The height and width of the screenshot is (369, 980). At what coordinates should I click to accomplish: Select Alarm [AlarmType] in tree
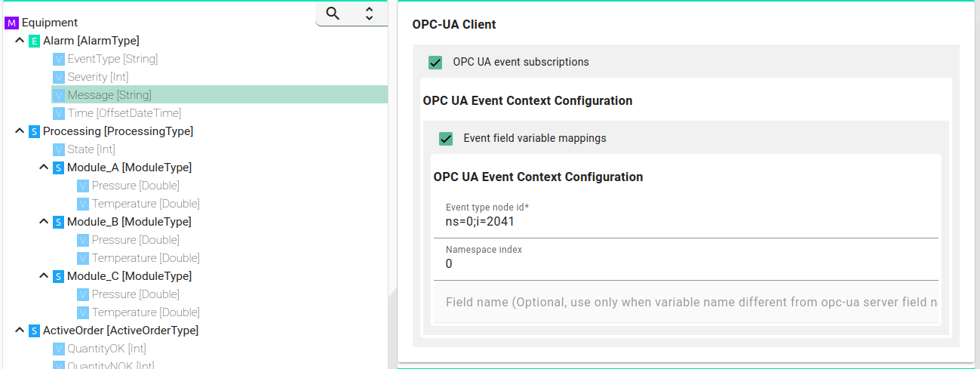pos(91,41)
